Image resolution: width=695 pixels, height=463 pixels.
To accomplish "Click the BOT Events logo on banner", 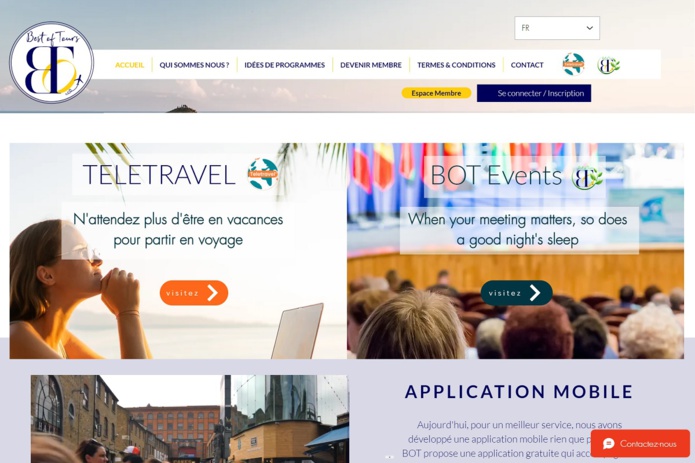I will click(587, 177).
